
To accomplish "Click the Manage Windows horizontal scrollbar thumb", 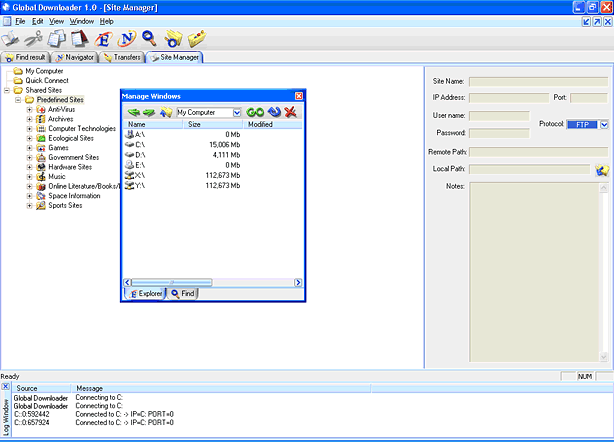I will click(x=172, y=282).
